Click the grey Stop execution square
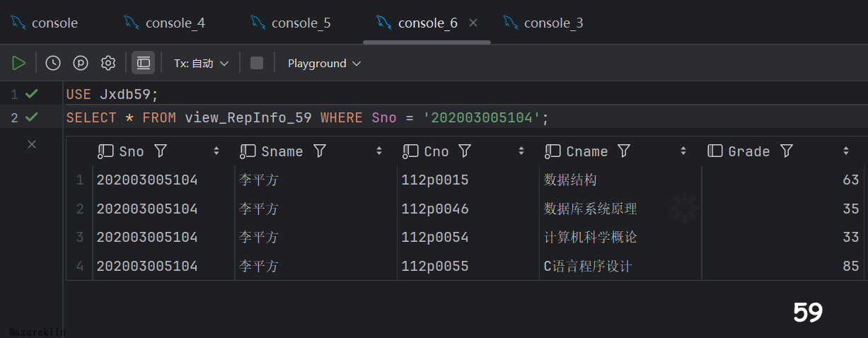 [257, 63]
